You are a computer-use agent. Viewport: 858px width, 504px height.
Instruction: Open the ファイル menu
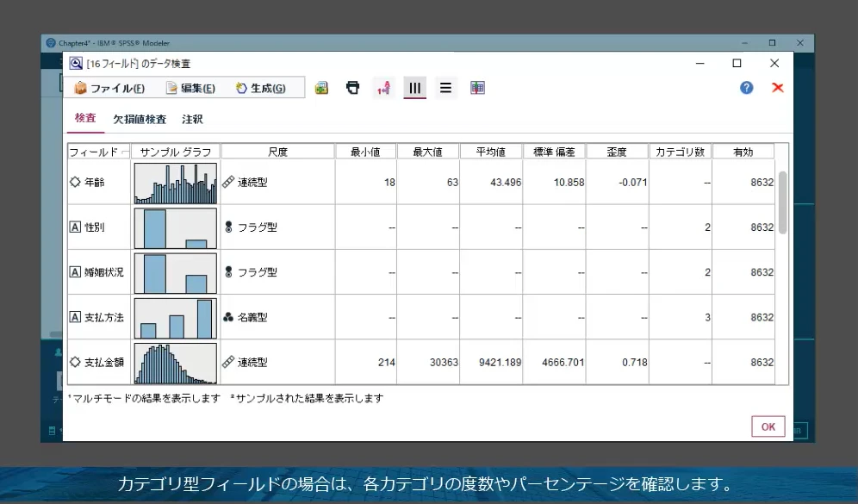click(110, 86)
